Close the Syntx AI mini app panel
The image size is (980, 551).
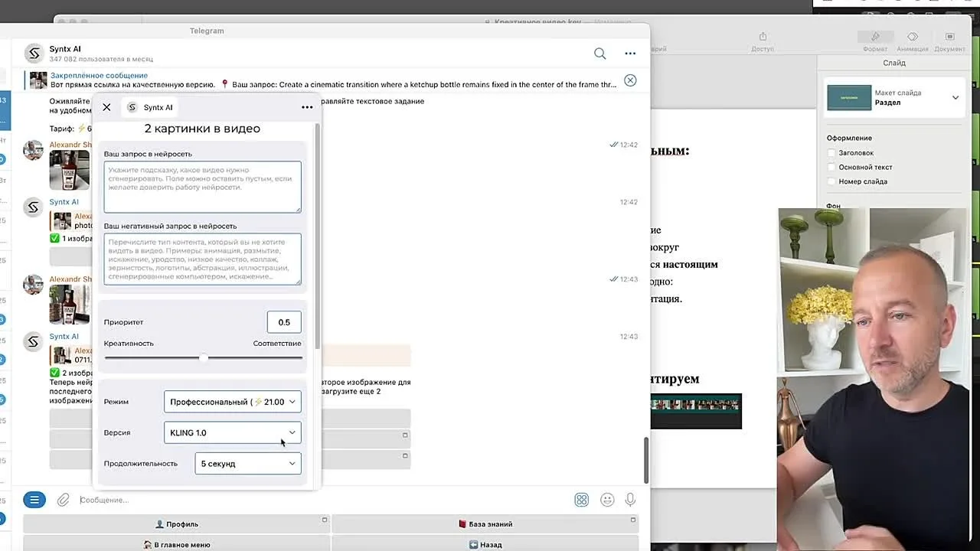pos(106,107)
